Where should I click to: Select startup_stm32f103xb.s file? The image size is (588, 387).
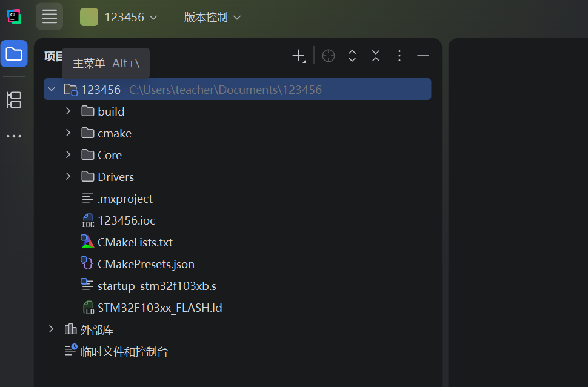(157, 286)
